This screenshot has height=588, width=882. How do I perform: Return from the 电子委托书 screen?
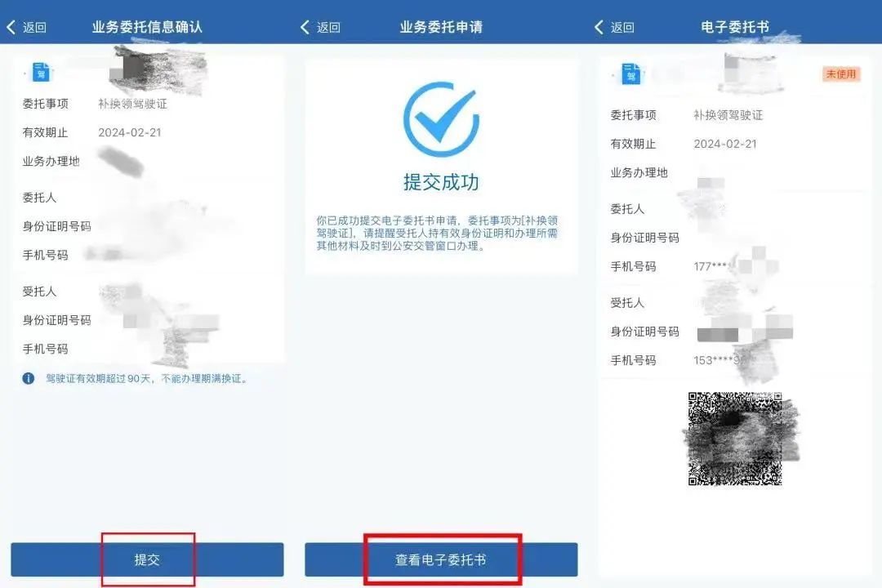[614, 27]
